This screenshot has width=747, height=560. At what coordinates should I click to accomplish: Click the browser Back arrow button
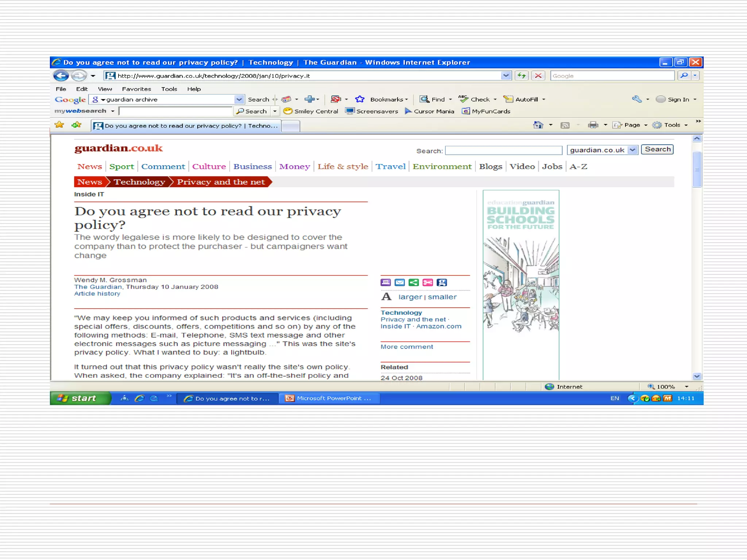61,76
